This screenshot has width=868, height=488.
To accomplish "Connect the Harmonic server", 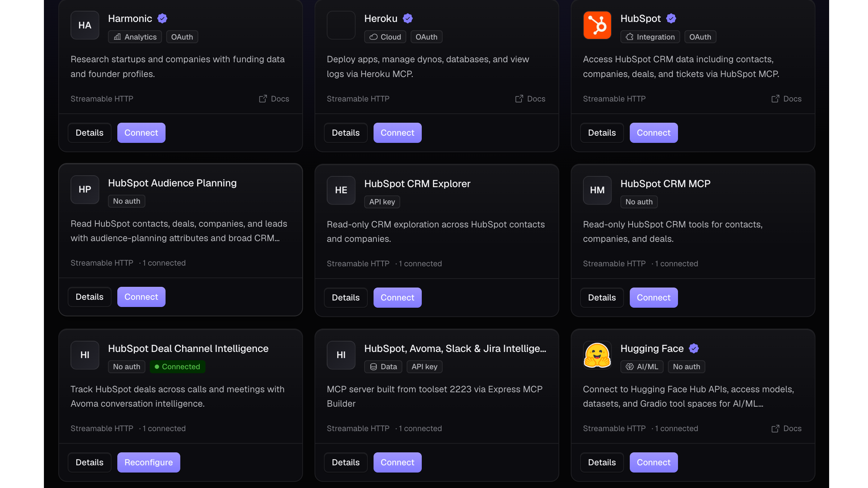I will click(141, 133).
